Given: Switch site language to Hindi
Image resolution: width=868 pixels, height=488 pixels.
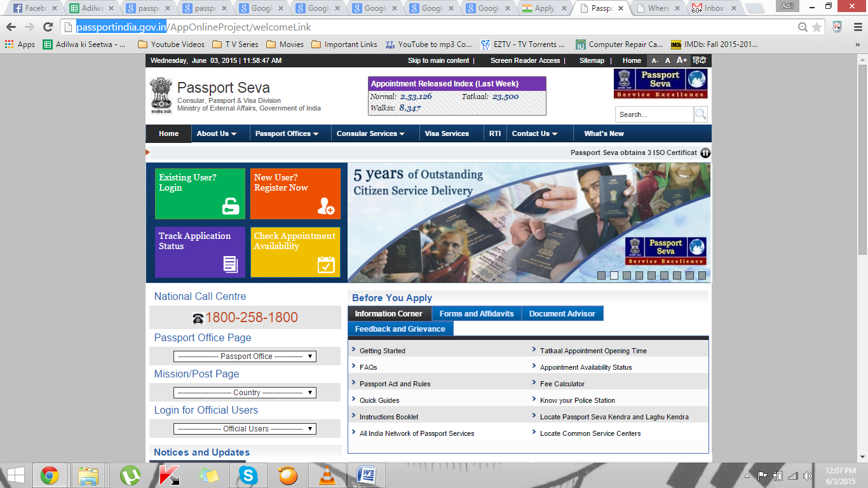Looking at the screenshot, I should coord(699,60).
